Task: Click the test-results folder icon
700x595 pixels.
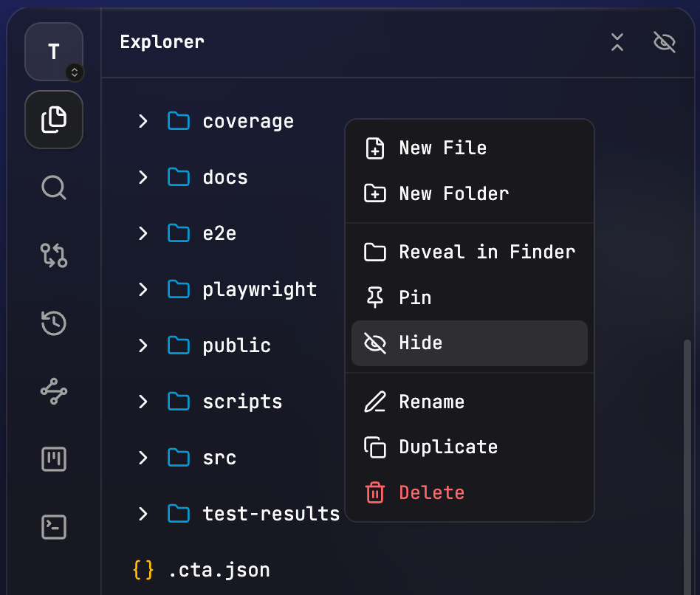Action: (x=179, y=514)
